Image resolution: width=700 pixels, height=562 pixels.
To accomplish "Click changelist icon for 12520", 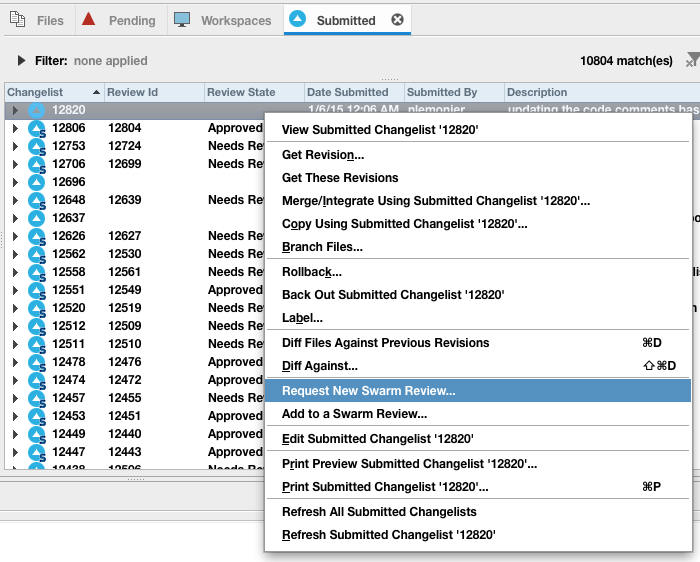I will [x=37, y=308].
